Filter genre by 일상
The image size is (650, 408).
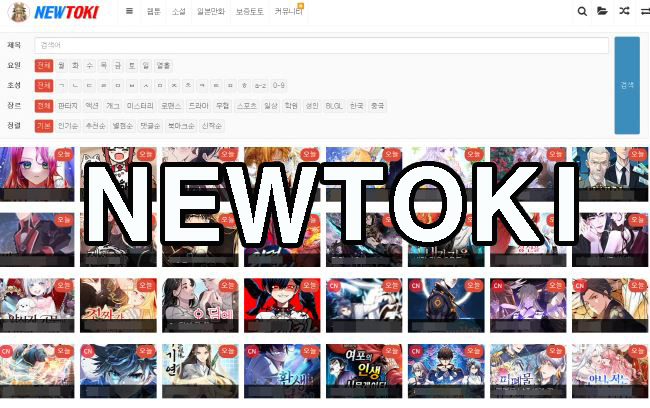tap(271, 106)
